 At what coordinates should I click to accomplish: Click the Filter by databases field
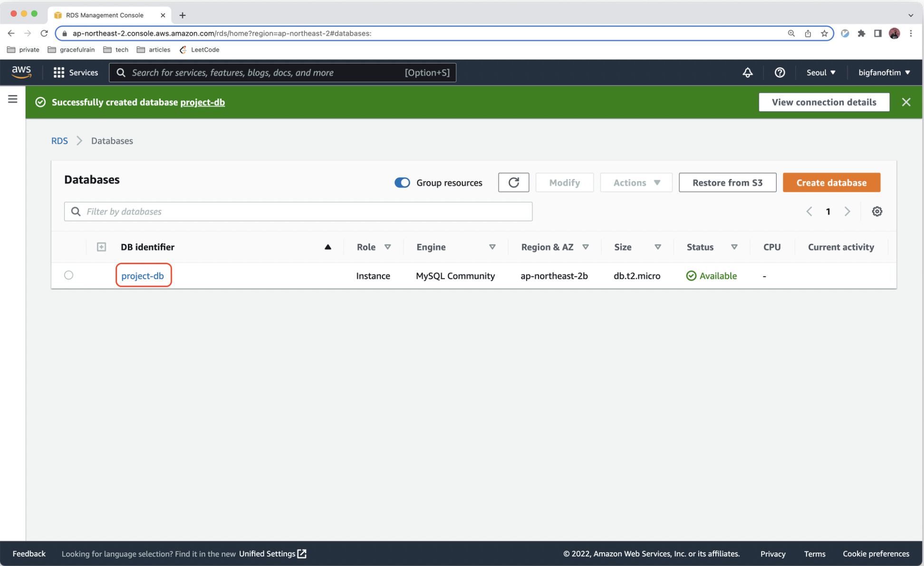pyautogui.click(x=298, y=211)
